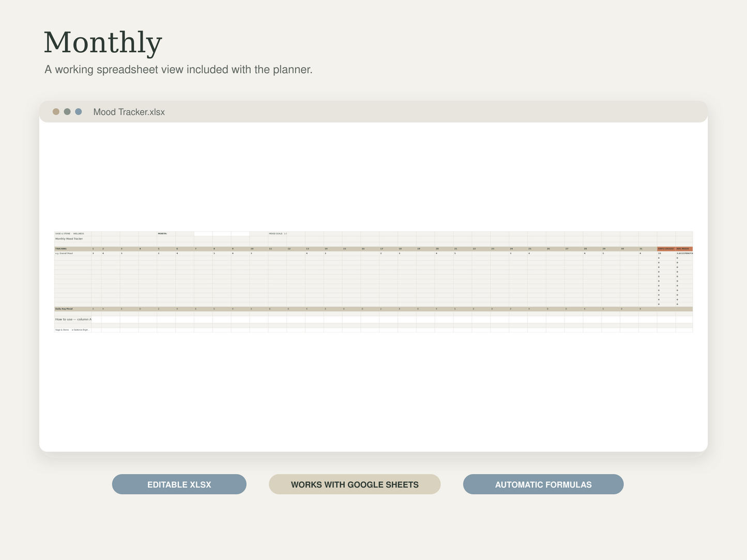
Task: Select the 'e.g. Overall Mood' row label
Action: (73, 254)
